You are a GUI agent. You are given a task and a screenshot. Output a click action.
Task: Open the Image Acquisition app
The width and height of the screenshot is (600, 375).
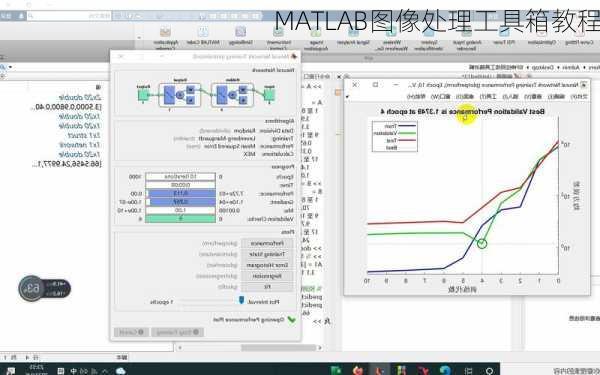[316, 38]
